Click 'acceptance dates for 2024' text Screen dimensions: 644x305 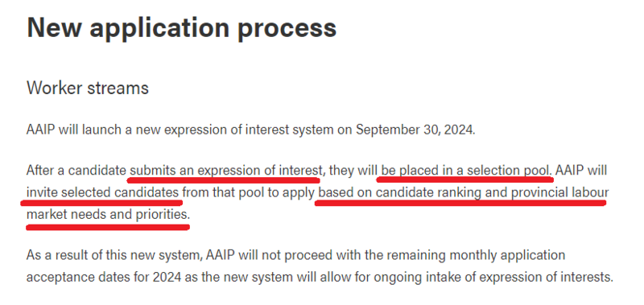[x=104, y=277]
